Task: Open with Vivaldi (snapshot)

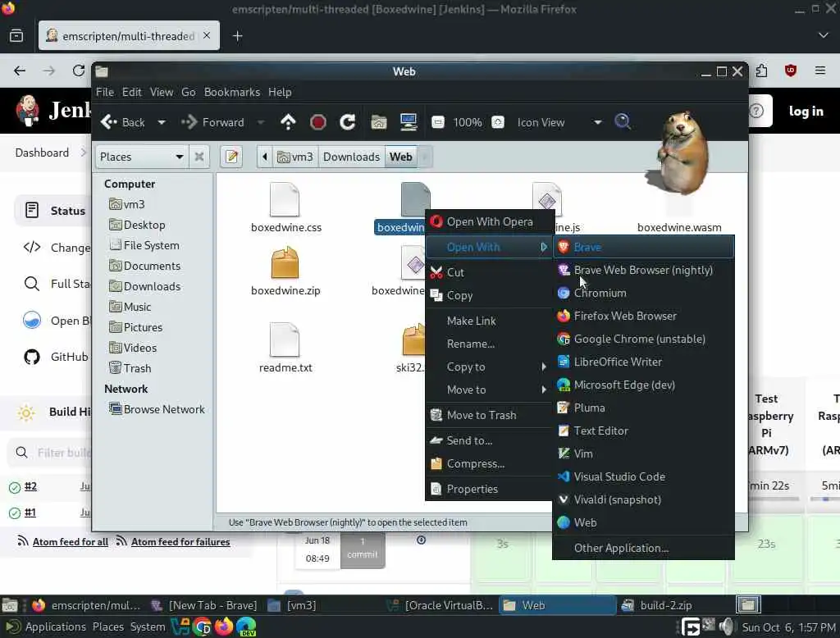Action: [643, 499]
